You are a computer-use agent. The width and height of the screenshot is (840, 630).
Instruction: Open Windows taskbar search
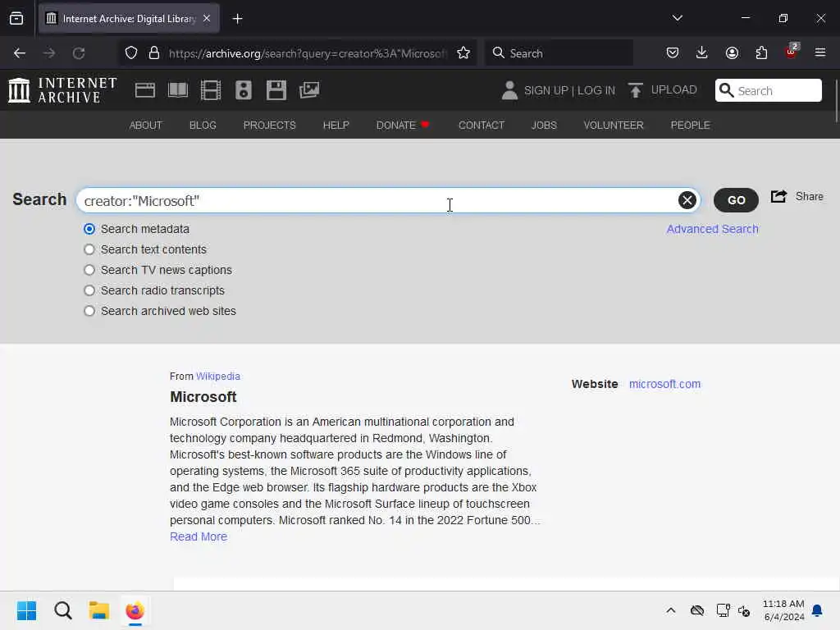coord(62,610)
